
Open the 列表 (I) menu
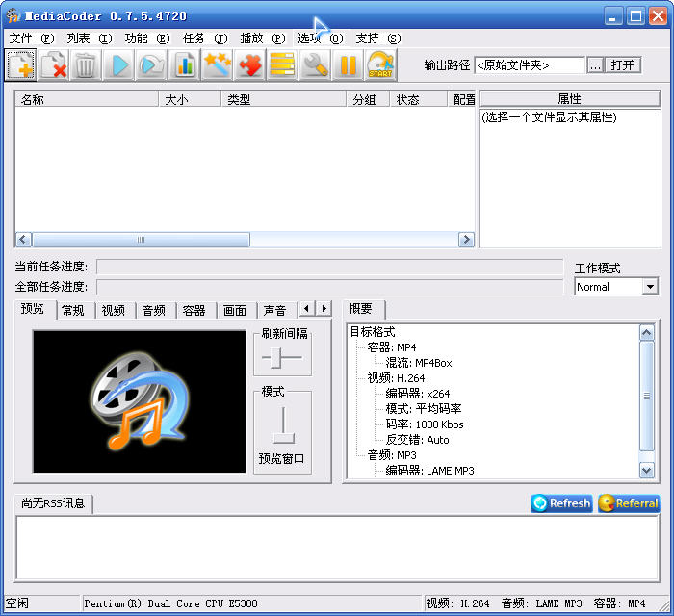click(90, 38)
